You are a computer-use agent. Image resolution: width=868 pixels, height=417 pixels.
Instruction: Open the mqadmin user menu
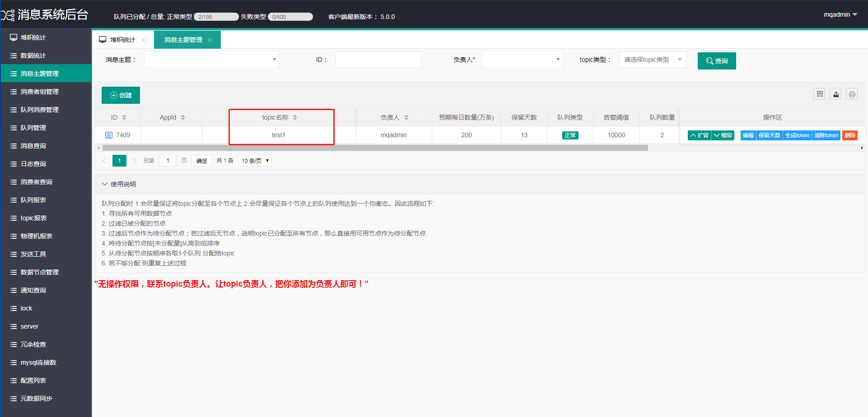(x=840, y=14)
